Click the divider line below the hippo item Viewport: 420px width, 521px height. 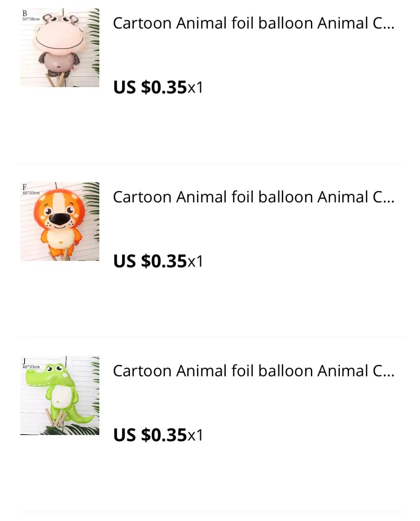[x=210, y=164]
